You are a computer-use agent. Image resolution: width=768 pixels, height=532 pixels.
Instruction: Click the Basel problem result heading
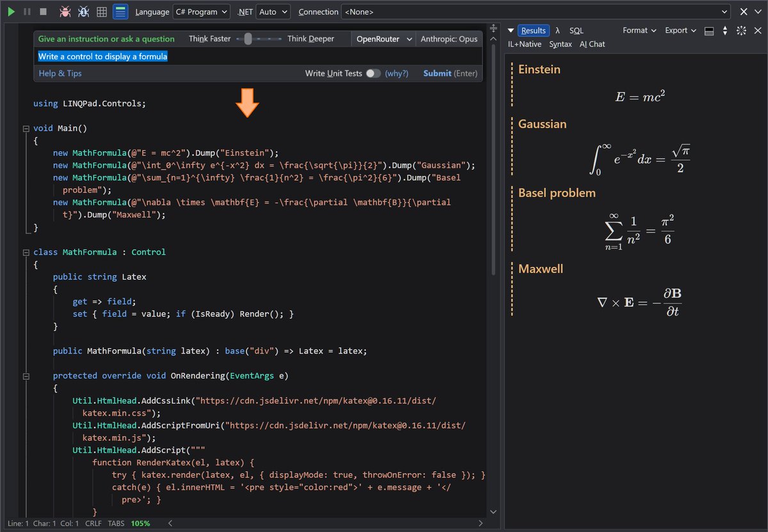557,193
